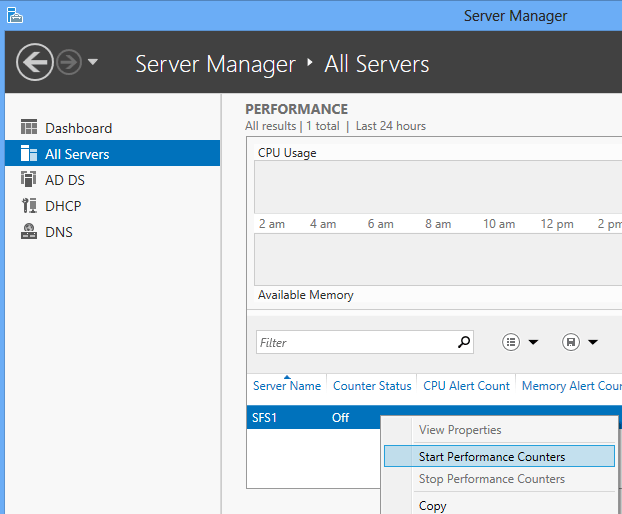Open Dashboard from the navigation pane

tap(79, 128)
